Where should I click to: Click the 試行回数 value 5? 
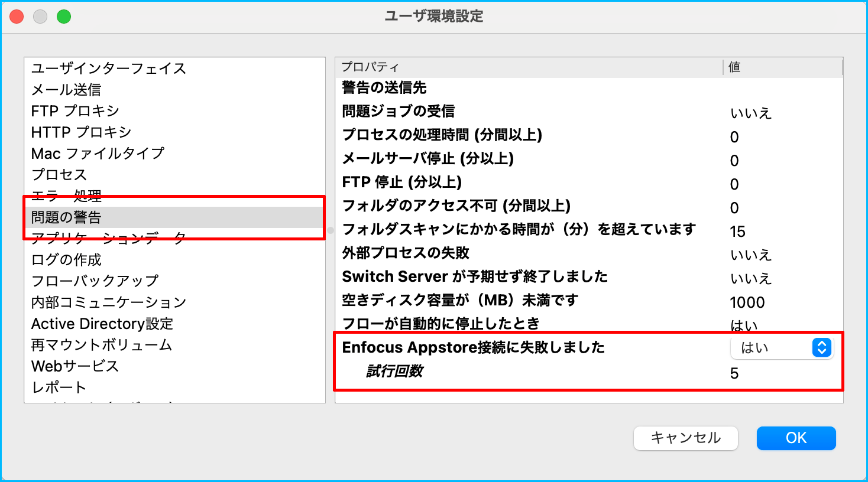[734, 373]
